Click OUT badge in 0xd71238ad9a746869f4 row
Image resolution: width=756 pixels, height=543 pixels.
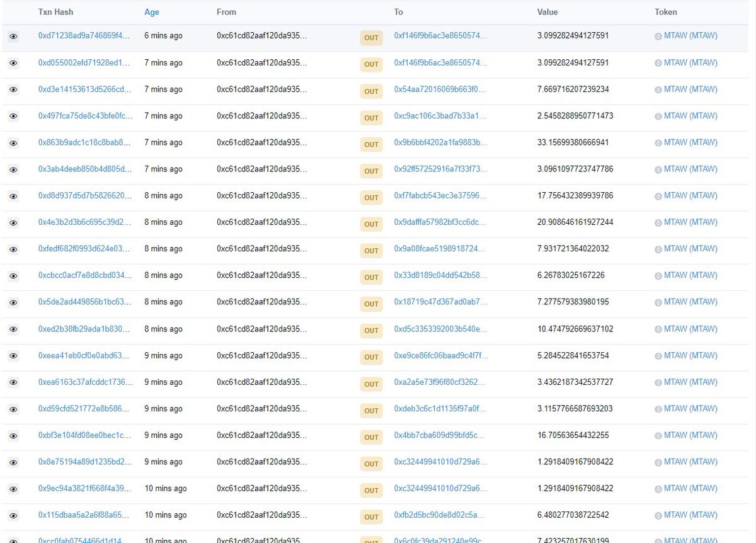click(x=372, y=38)
